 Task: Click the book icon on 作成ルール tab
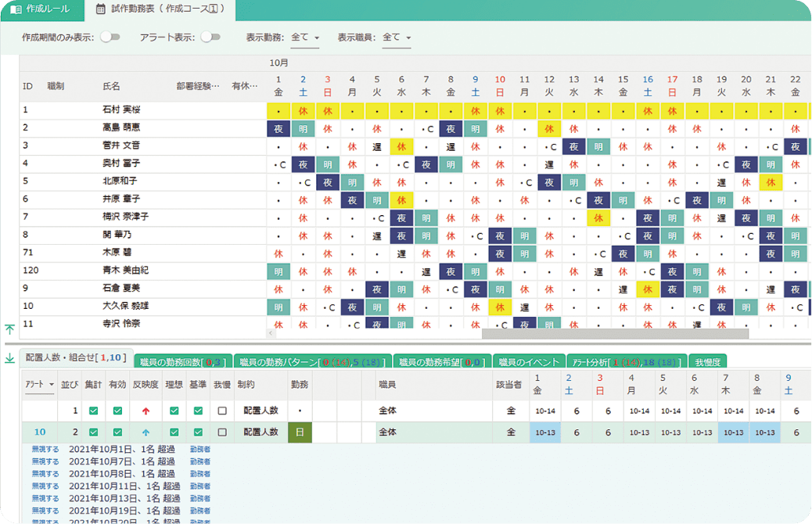pyautogui.click(x=16, y=9)
